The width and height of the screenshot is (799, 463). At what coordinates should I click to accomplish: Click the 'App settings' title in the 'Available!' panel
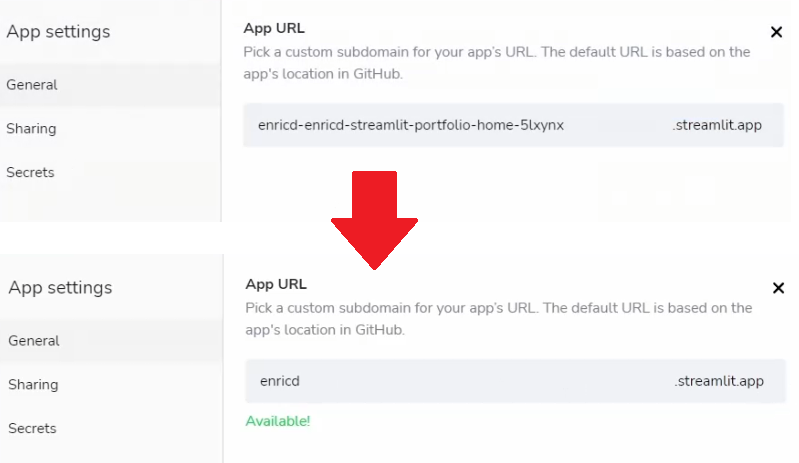click(60, 288)
